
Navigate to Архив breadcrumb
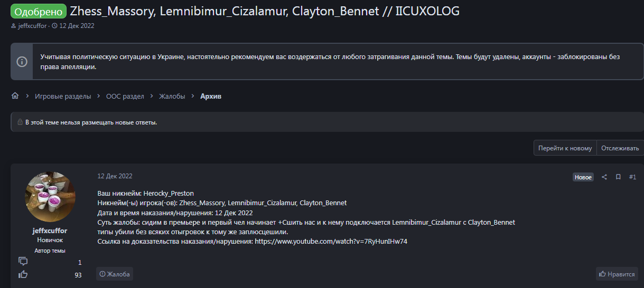[211, 97]
